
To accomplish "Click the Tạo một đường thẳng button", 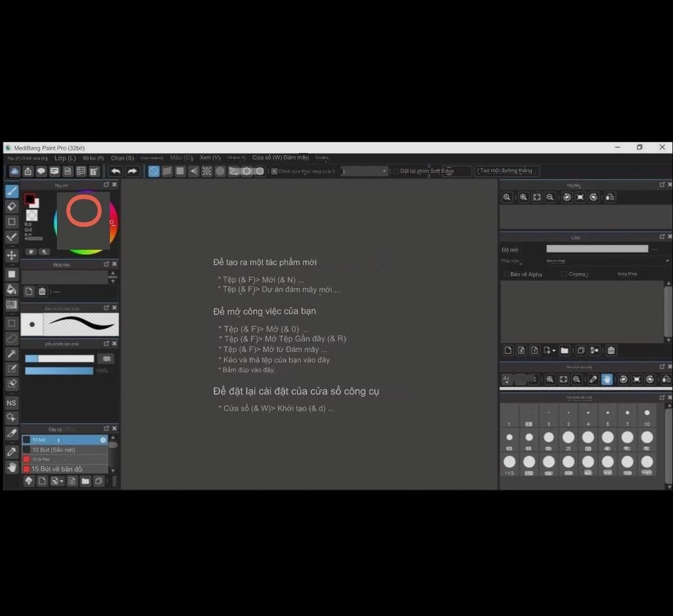I will [x=507, y=171].
